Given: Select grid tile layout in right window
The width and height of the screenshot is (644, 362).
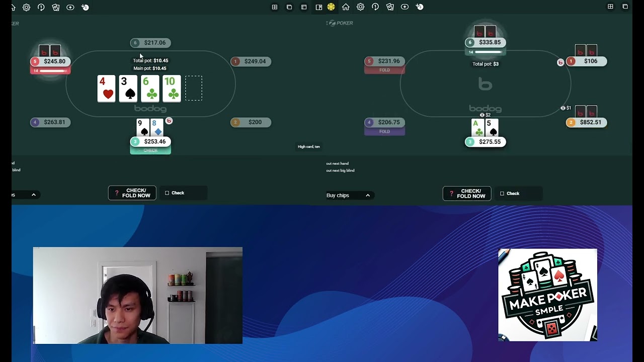Looking at the screenshot, I should pos(610,7).
